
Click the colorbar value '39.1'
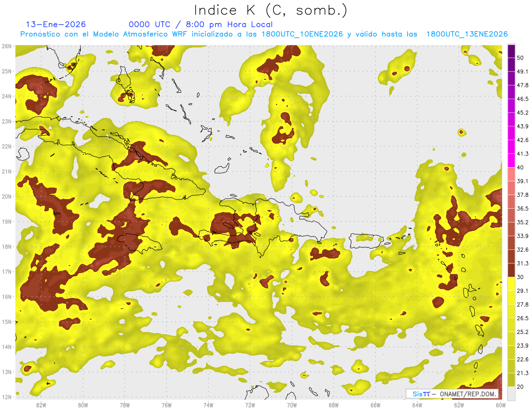click(522, 181)
